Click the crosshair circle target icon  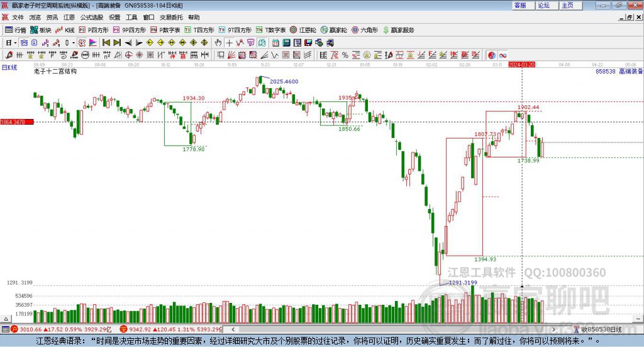(x=128, y=55)
